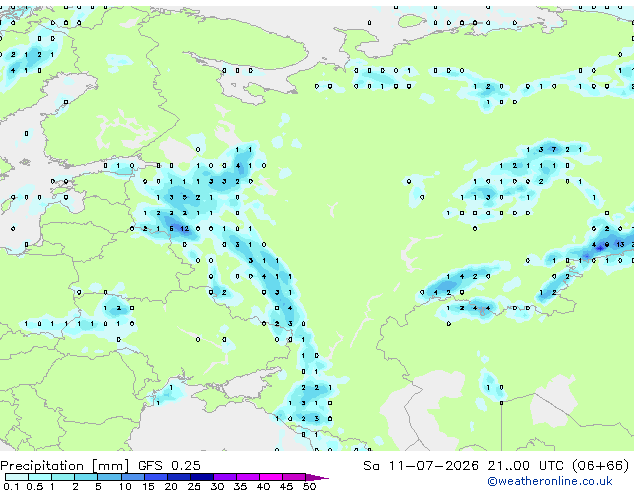Open the weatheronline.co.uk link

tap(550, 481)
